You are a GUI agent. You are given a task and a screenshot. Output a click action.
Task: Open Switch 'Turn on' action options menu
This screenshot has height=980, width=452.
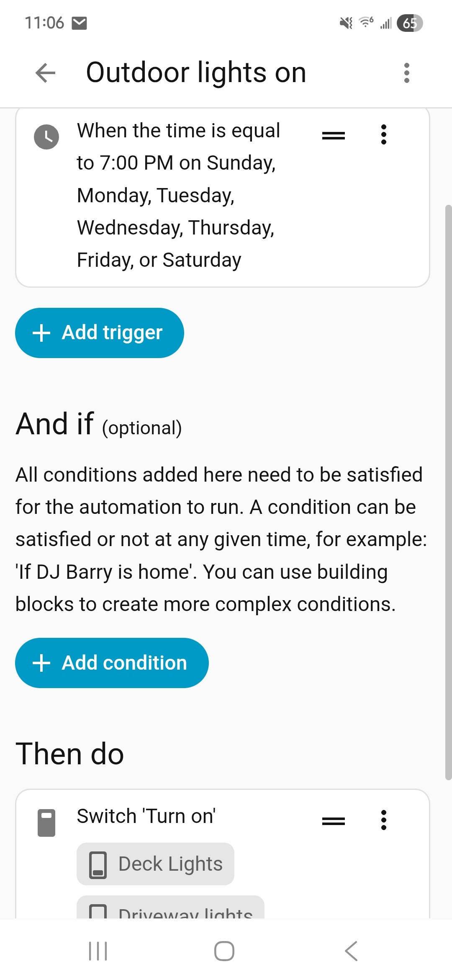[383, 820]
